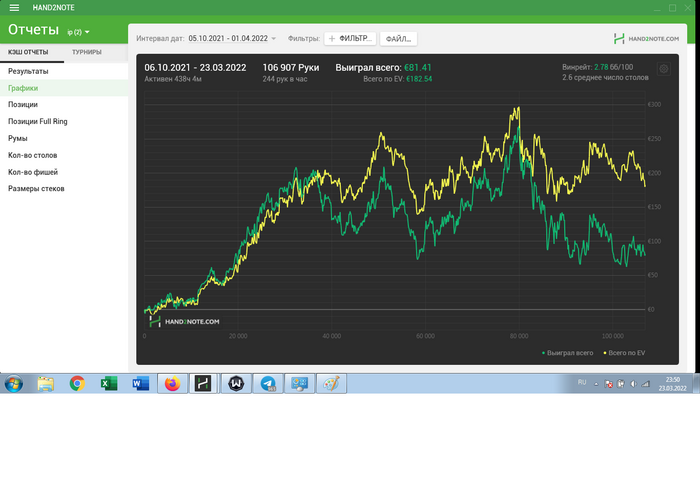
Task: Click the '244 рук в час' text
Action: coord(285,79)
